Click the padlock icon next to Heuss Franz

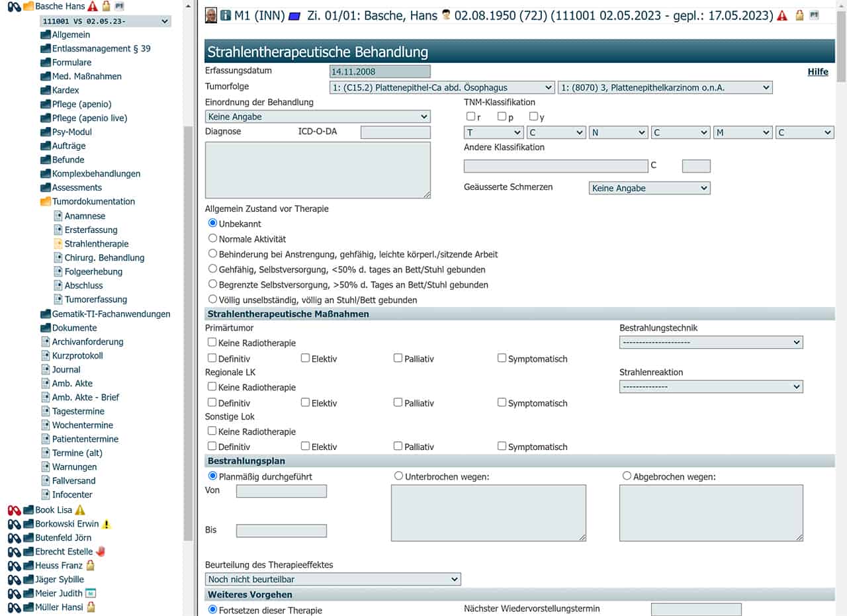91,565
